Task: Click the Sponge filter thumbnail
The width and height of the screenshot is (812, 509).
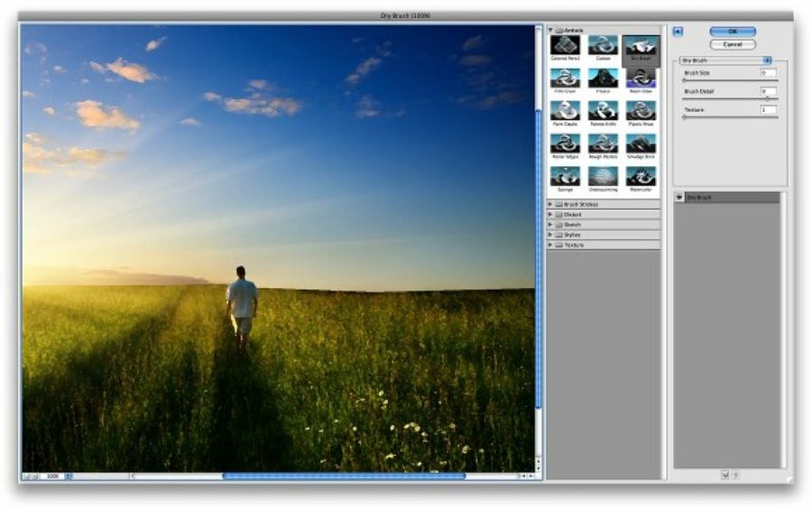Action: click(x=565, y=176)
